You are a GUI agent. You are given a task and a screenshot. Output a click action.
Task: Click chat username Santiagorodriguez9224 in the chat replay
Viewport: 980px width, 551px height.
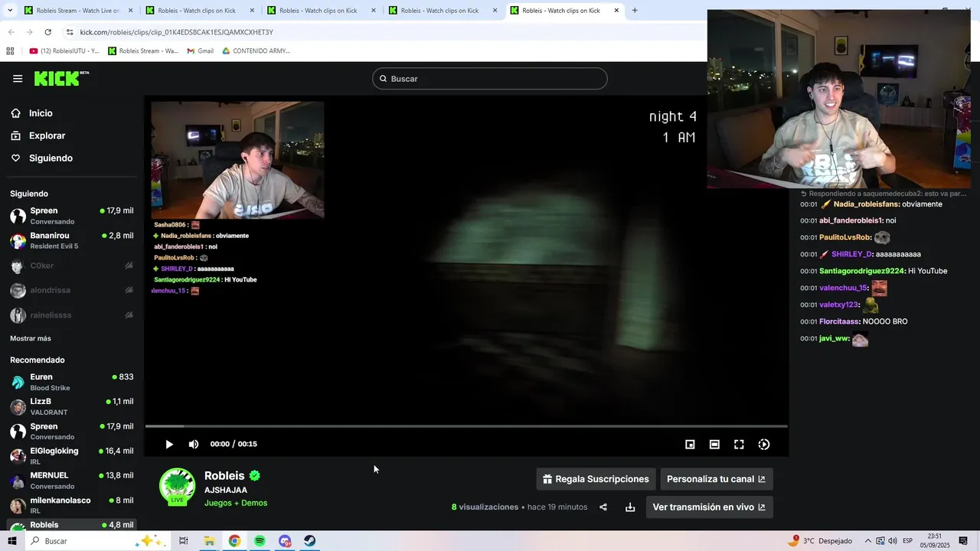862,271
